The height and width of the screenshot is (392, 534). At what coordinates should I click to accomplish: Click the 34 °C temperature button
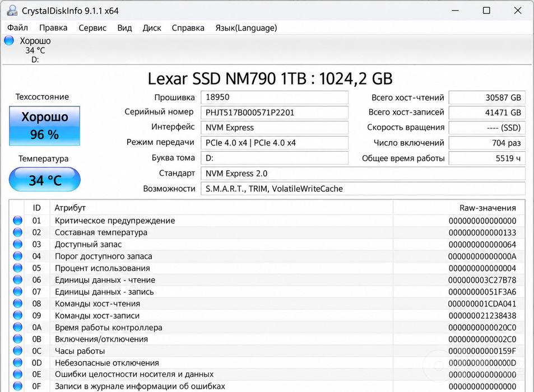coord(45,180)
